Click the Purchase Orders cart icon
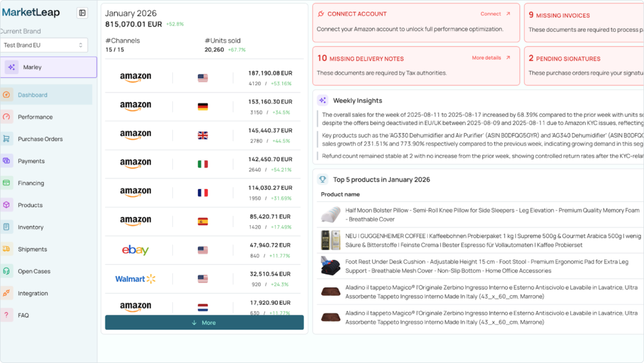Image resolution: width=644 pixels, height=363 pixels. 6,139
